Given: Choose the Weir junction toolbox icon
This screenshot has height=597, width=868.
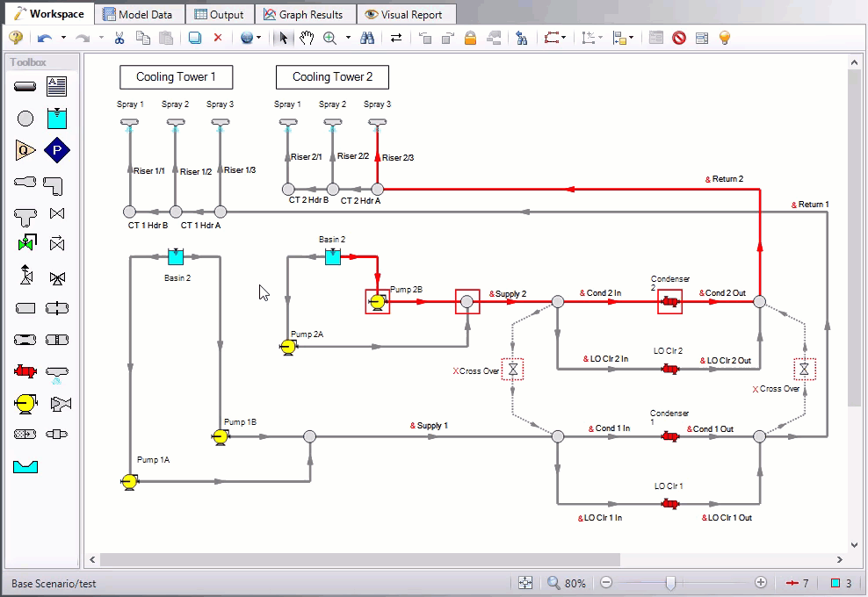Looking at the screenshot, I should pyautogui.click(x=25, y=466).
